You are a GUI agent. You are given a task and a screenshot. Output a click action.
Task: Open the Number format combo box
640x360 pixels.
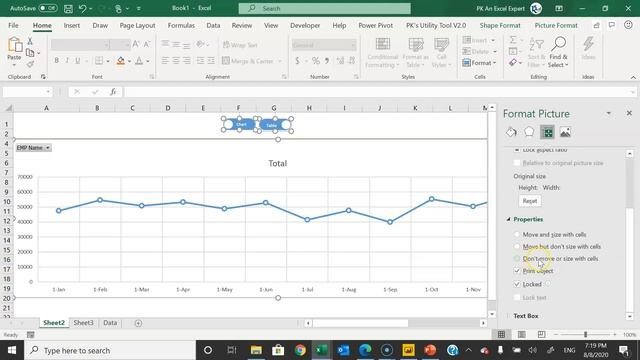click(x=324, y=44)
